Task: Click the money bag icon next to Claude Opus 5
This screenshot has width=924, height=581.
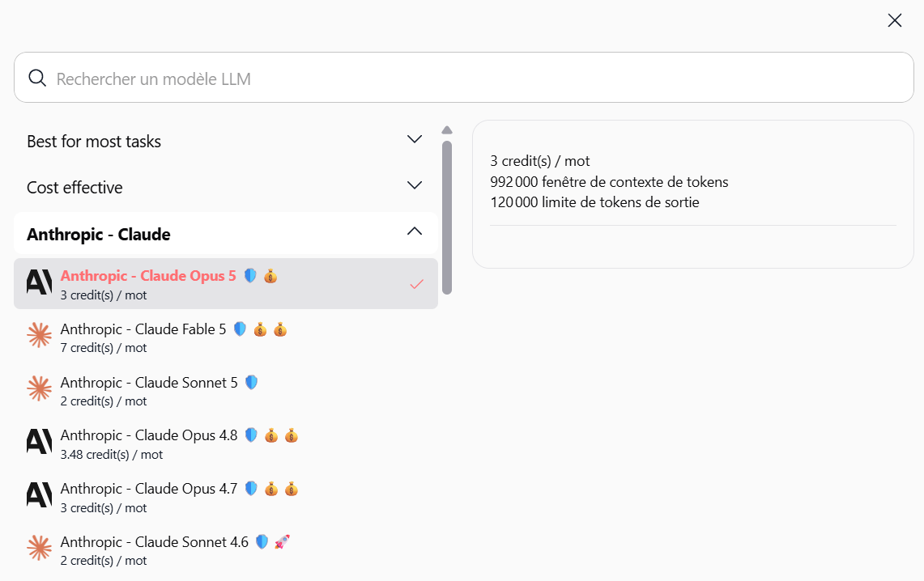Action: point(270,275)
